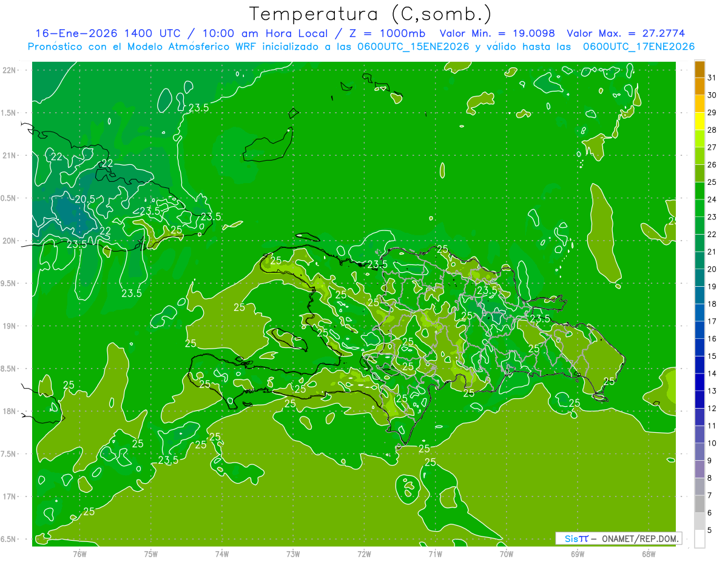Click the 'ONAMET/REP.DOM.' credit label
This screenshot has width=728, height=562.
(641, 538)
